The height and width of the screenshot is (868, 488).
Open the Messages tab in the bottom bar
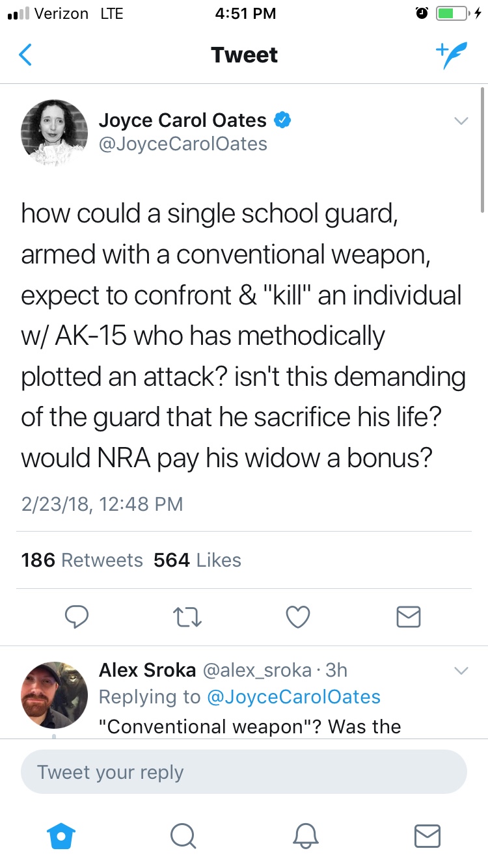pos(427,835)
